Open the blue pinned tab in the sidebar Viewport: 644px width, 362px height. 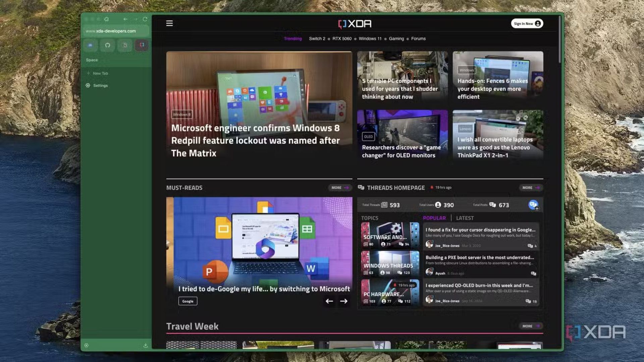pyautogui.click(x=90, y=45)
